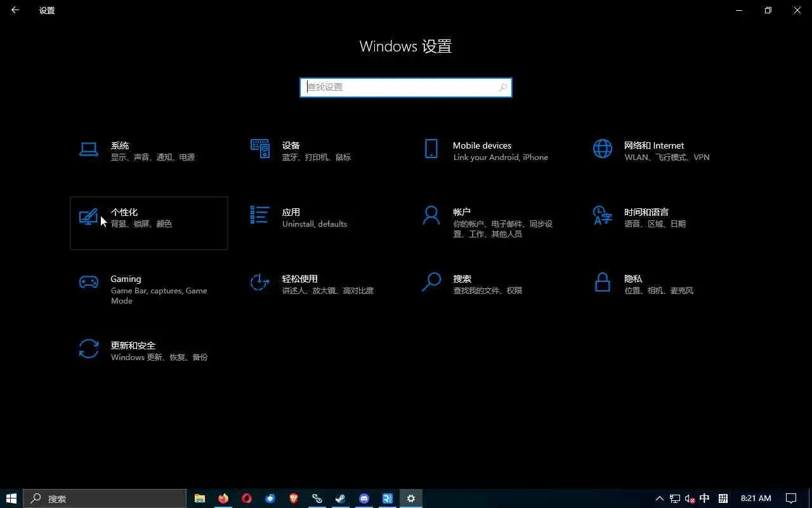Open the 个性化 (Personalization) settings tile
The height and width of the screenshot is (508, 812).
[x=148, y=223]
